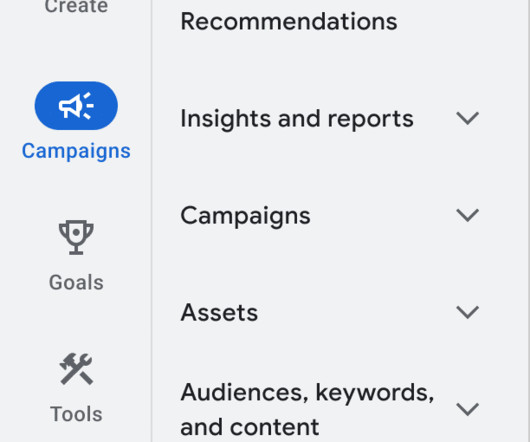Open the Recommendations page
Image resolution: width=530 pixels, height=442 pixels.
(289, 21)
